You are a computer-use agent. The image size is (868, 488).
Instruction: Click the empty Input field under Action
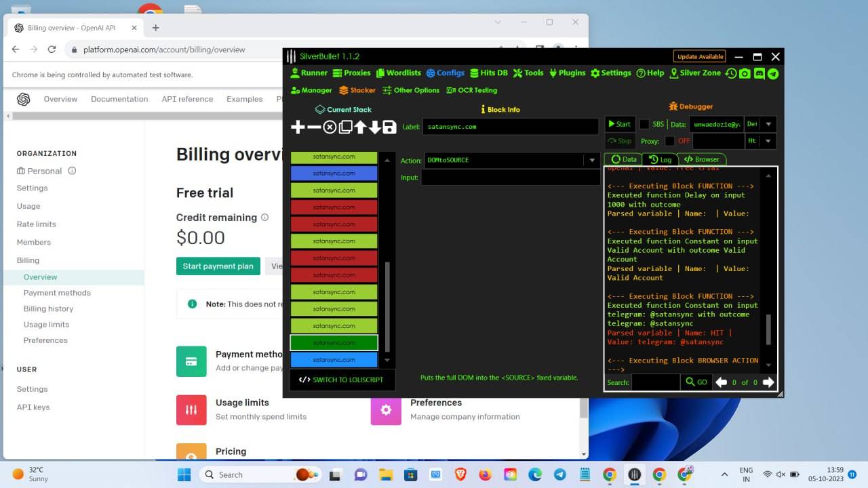(x=511, y=178)
